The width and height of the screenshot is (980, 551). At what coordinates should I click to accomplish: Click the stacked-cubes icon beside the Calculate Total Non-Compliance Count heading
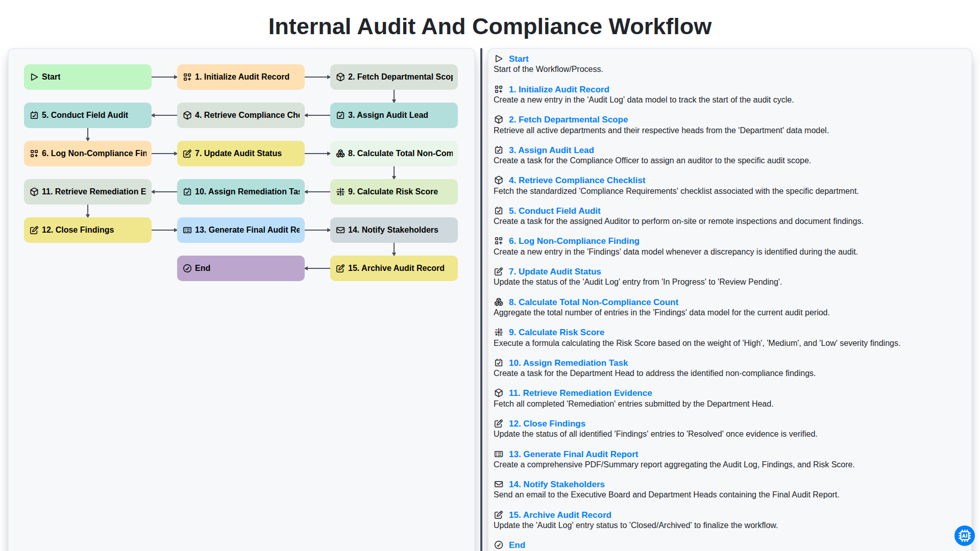tap(499, 302)
